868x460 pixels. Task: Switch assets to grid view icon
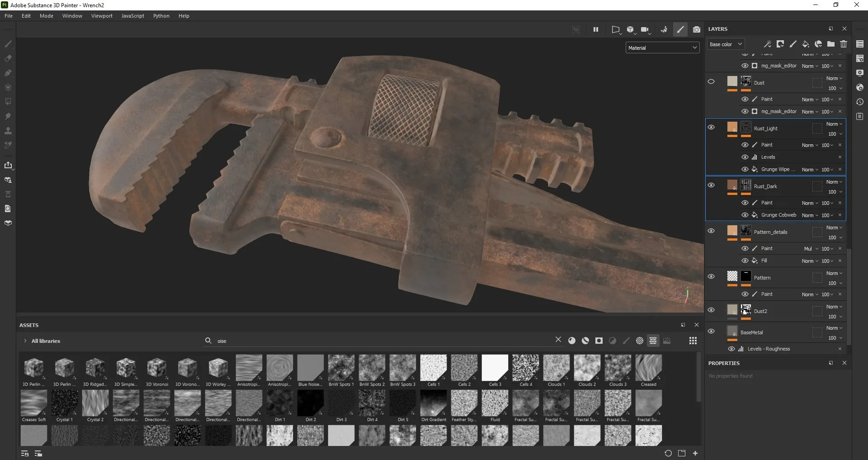tap(693, 341)
